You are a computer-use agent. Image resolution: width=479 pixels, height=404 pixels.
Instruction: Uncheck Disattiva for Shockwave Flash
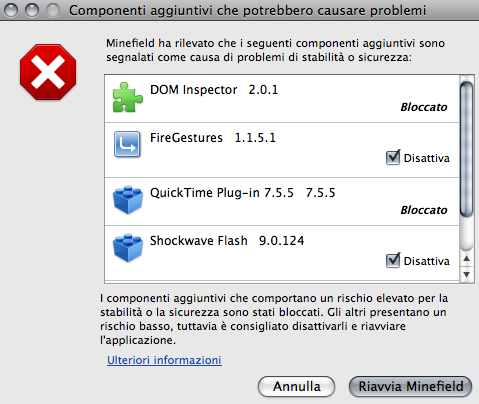[x=393, y=261]
